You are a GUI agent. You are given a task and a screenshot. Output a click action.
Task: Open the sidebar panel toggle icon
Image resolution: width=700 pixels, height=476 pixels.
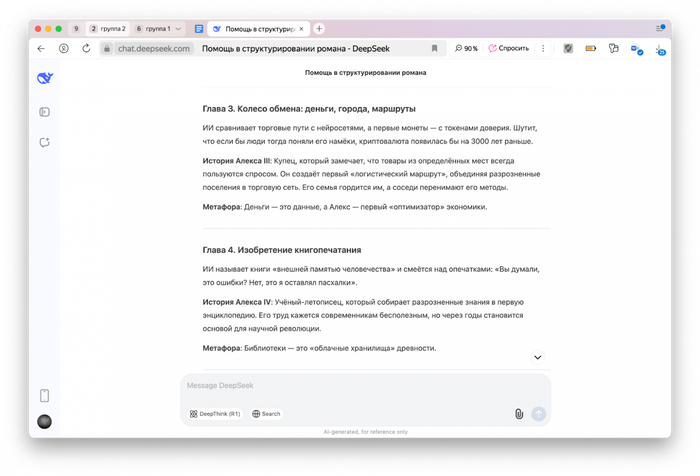(44, 112)
